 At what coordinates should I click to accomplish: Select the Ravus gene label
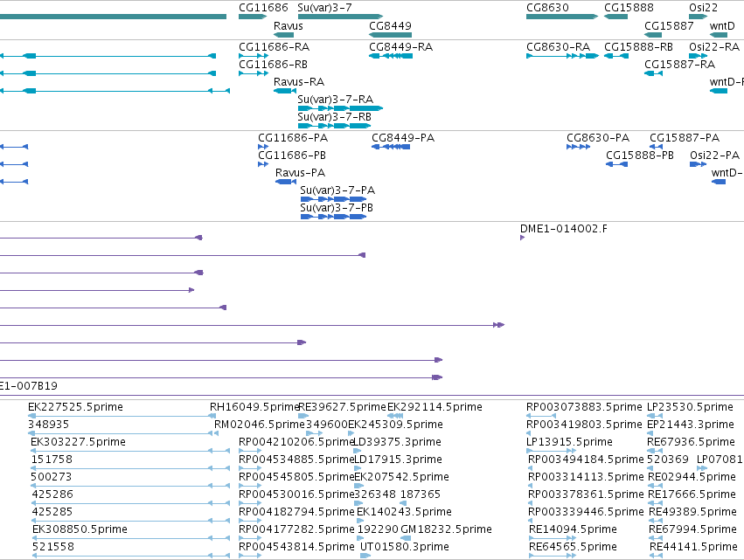[288, 26]
